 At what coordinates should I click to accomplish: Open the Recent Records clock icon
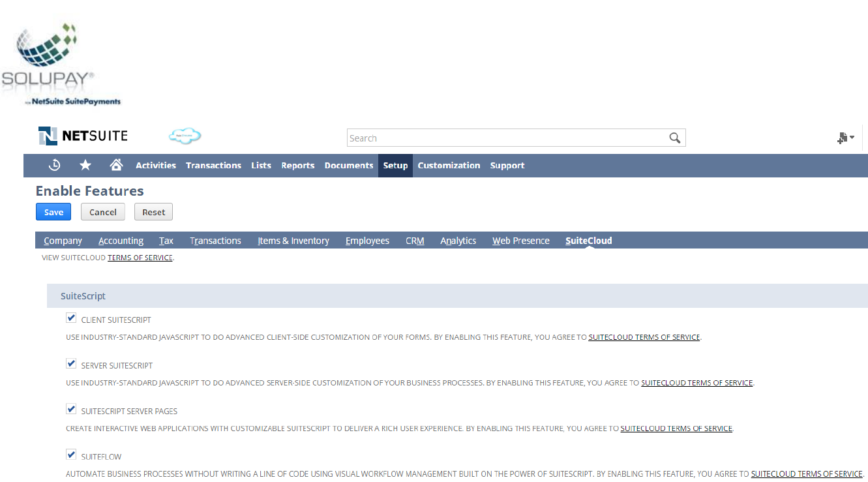tap(55, 165)
